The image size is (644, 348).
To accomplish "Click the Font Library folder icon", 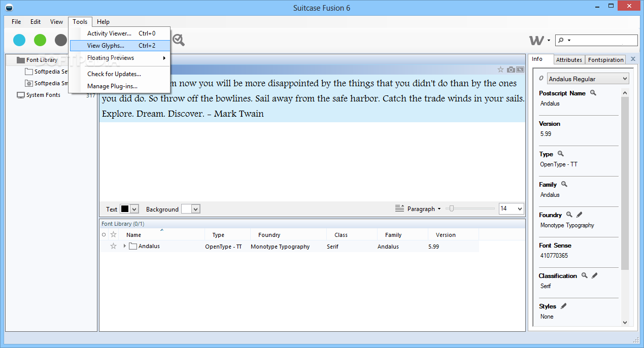I will (x=21, y=60).
